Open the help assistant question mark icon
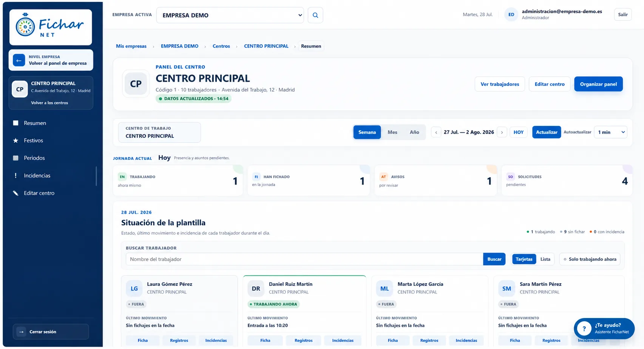Viewport: 644px width, 349px height. pos(584,329)
